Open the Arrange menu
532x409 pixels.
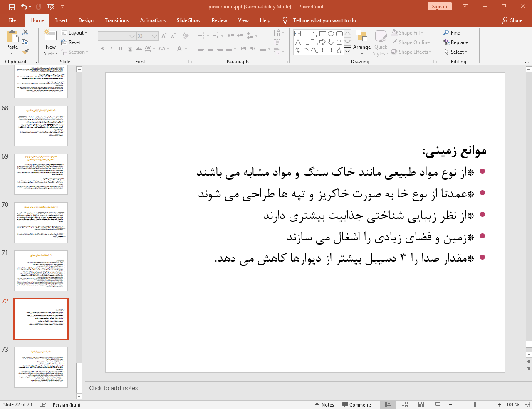click(362, 42)
